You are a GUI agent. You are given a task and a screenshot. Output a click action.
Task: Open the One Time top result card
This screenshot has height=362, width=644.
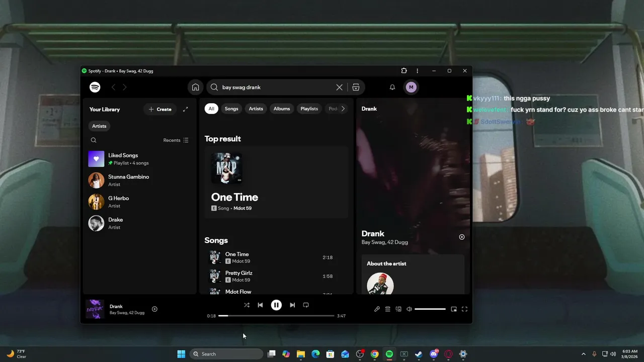click(x=276, y=182)
